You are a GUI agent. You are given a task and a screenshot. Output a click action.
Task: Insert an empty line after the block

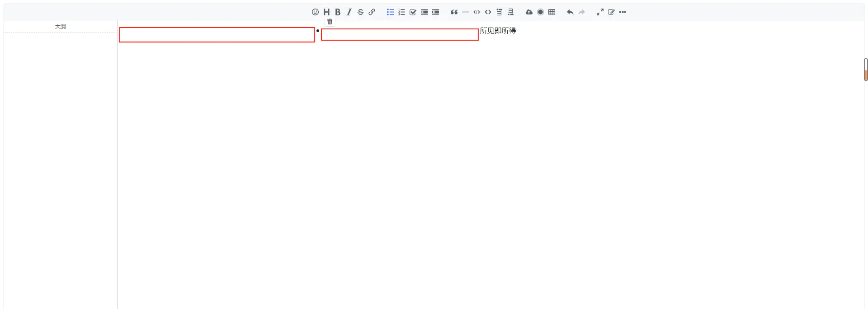510,12
